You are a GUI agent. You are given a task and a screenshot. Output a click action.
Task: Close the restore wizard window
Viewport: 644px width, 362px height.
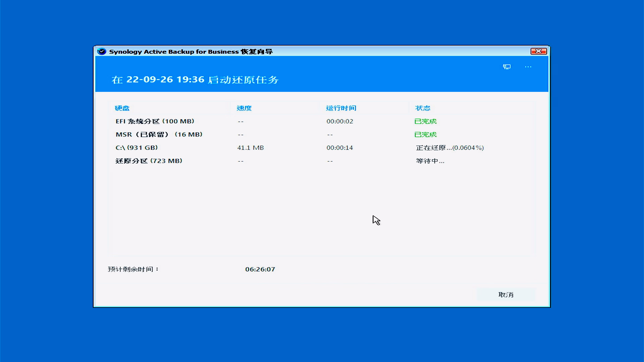[x=538, y=51]
